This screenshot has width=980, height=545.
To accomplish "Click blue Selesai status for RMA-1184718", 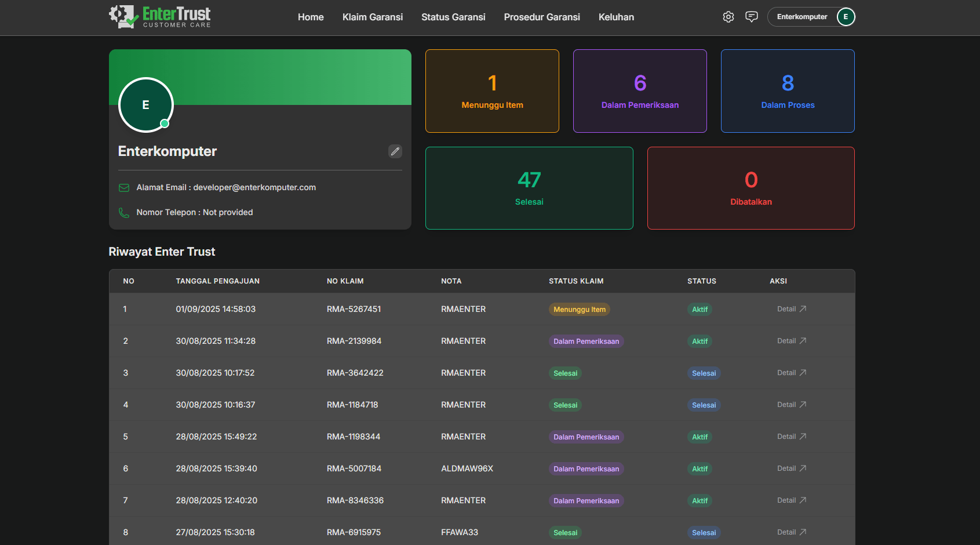I will tap(704, 405).
